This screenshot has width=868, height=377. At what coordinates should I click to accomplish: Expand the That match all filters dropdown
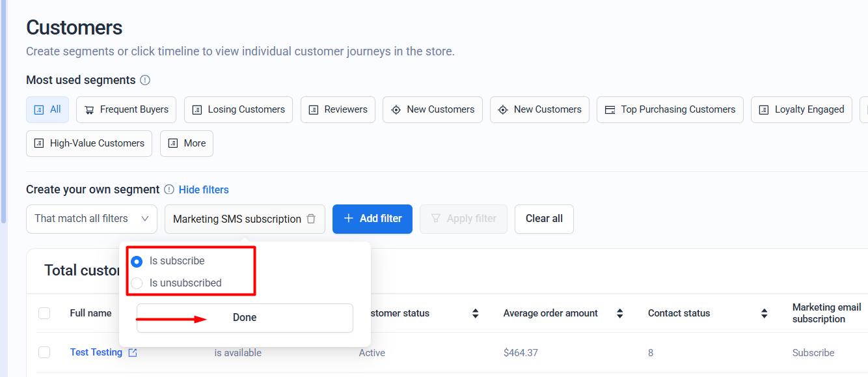pos(92,219)
